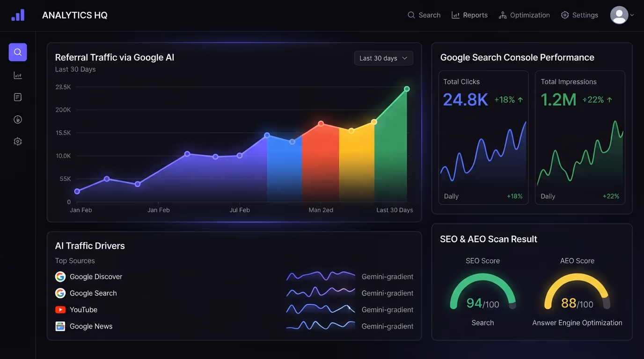Screen dimensions: 644x359
Task: Open the line chart icon in sidebar
Action: [x=18, y=75]
